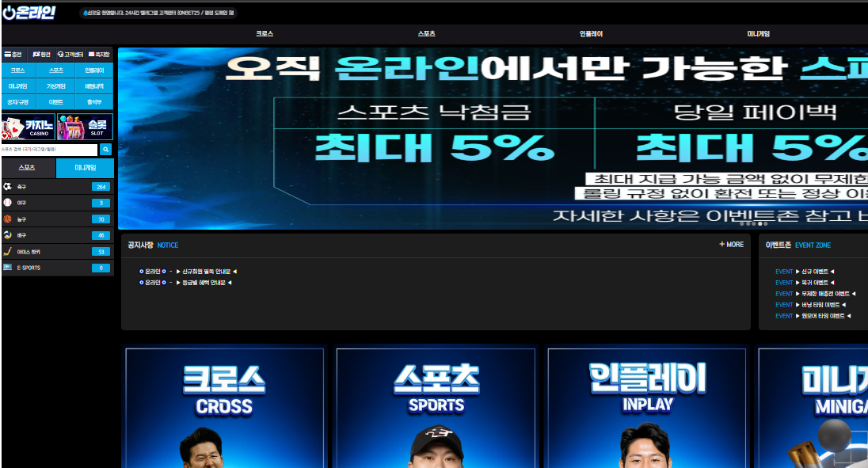Open the 신규회원 필독 안내문 notice

204,272
